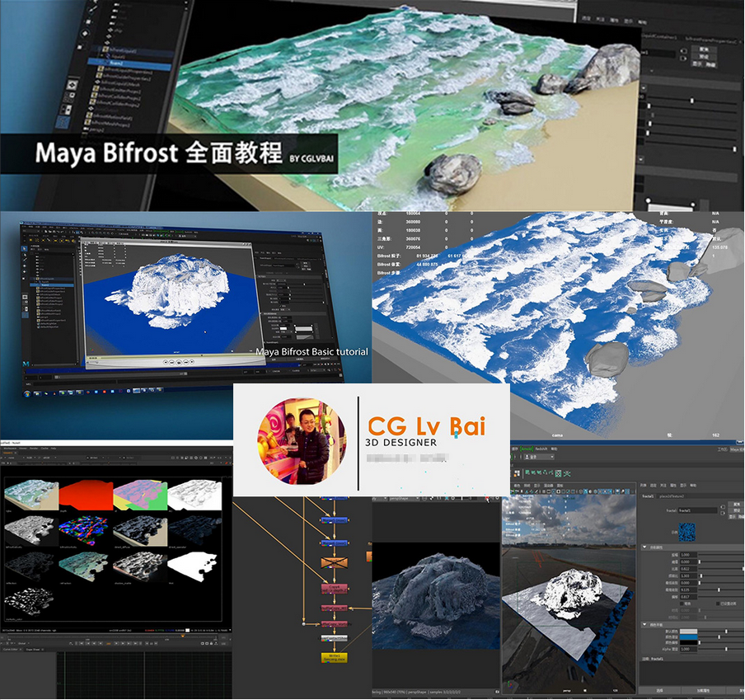Switch to the place2dTexture2 attribute tab
The height and width of the screenshot is (700, 745).
[x=672, y=496]
